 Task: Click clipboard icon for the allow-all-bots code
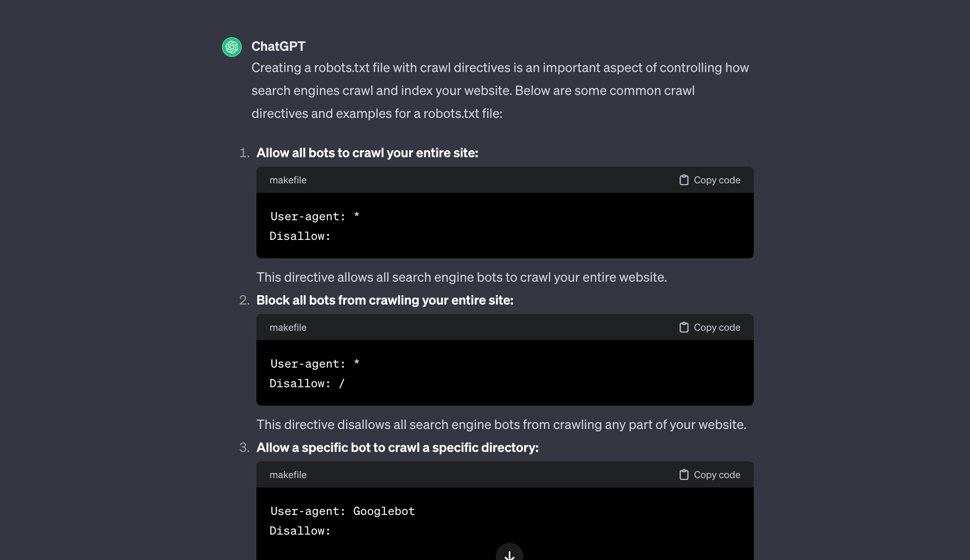coord(684,180)
